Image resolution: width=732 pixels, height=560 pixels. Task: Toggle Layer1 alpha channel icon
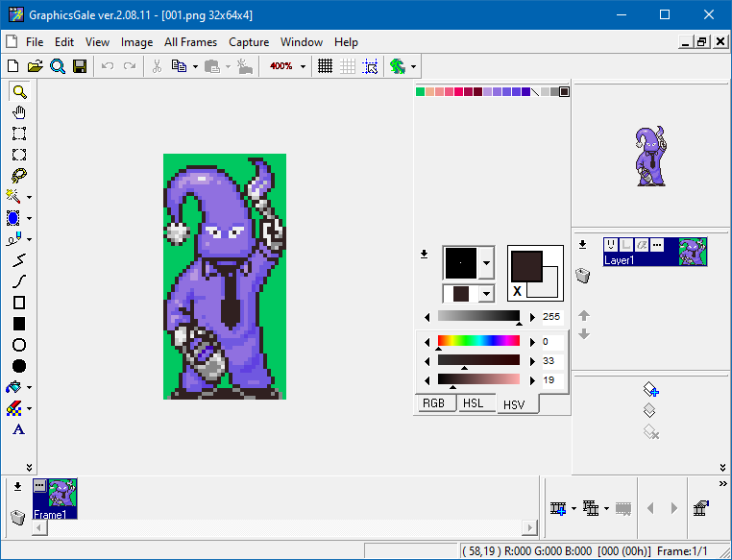[642, 245]
